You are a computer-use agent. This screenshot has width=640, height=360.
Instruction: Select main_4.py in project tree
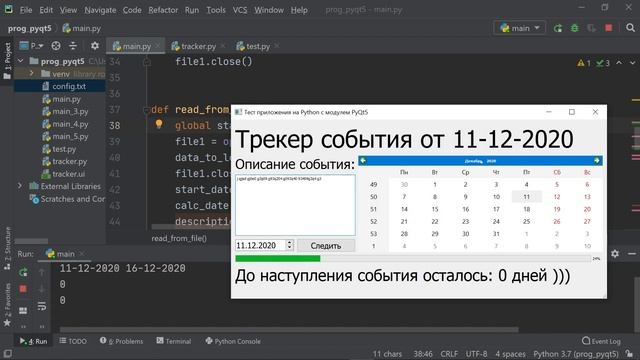65,124
